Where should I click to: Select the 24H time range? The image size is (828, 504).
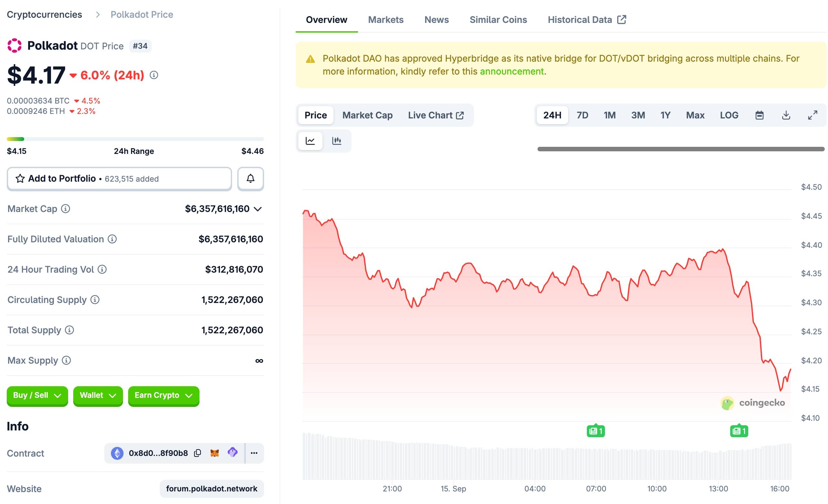click(x=552, y=115)
